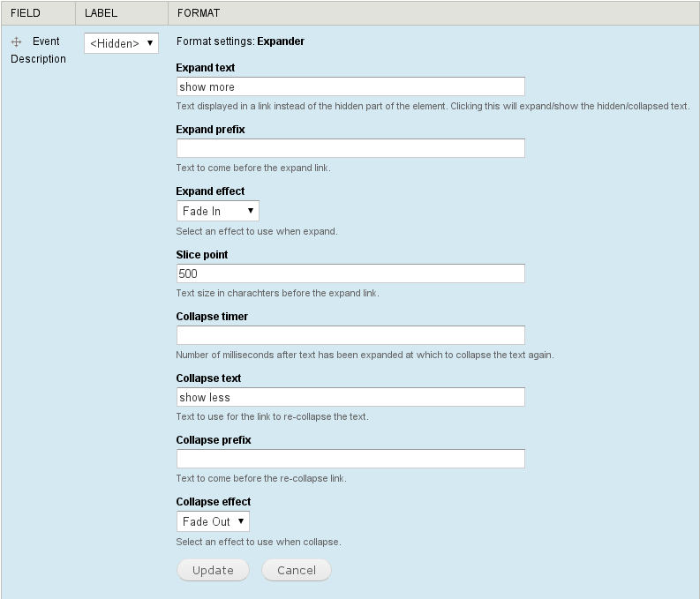
Task: Click the Expand text input field
Action: pyautogui.click(x=350, y=86)
